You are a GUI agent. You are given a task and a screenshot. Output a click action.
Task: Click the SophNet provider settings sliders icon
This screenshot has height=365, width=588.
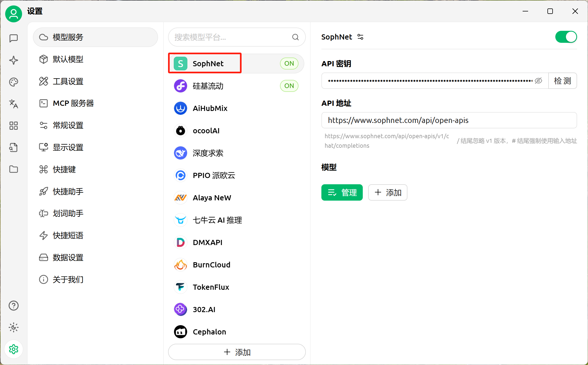tap(360, 37)
